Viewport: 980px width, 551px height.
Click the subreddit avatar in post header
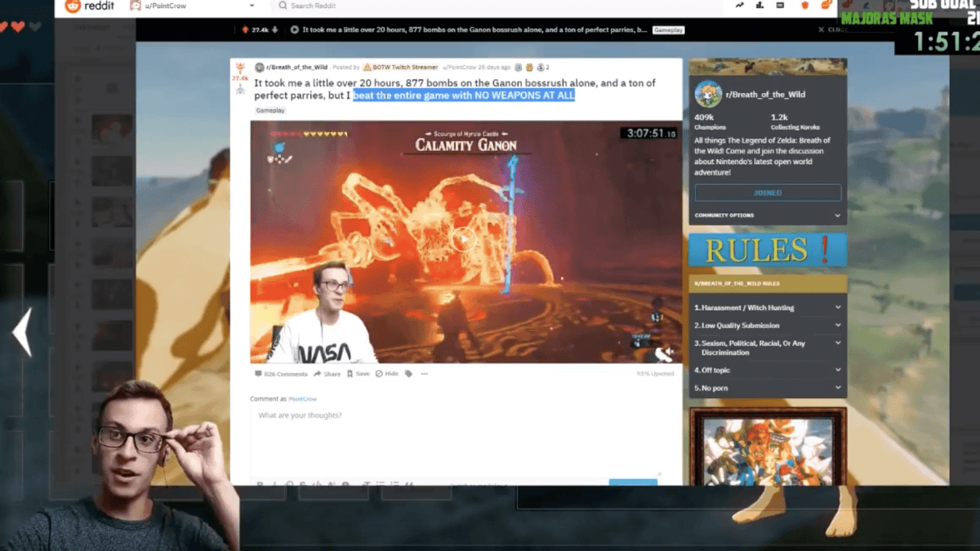point(259,67)
